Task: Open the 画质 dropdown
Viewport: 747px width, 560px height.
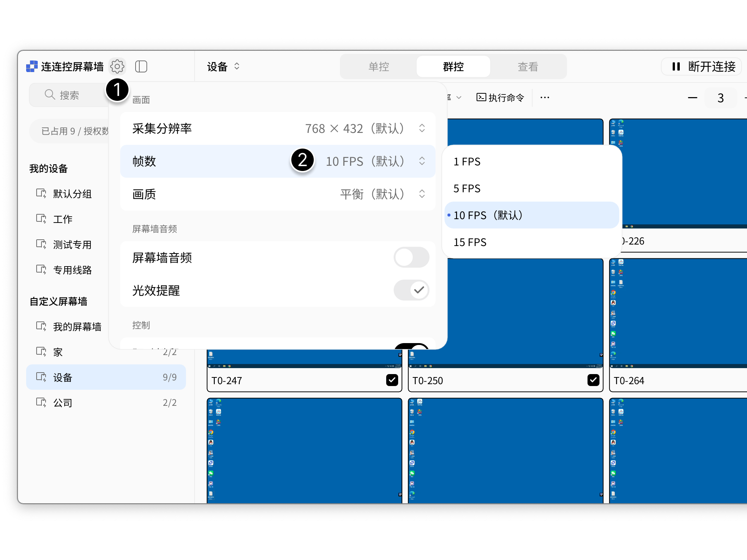Action: pos(422,194)
